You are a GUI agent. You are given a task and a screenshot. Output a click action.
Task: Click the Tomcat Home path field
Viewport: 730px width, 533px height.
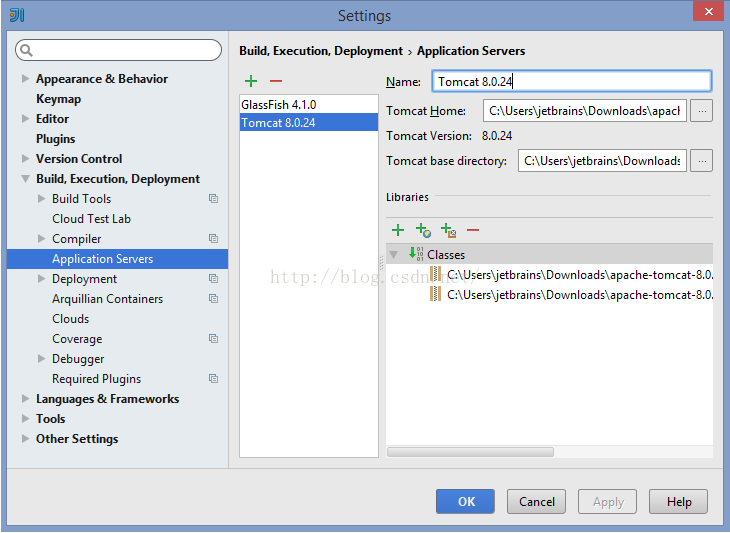[585, 111]
